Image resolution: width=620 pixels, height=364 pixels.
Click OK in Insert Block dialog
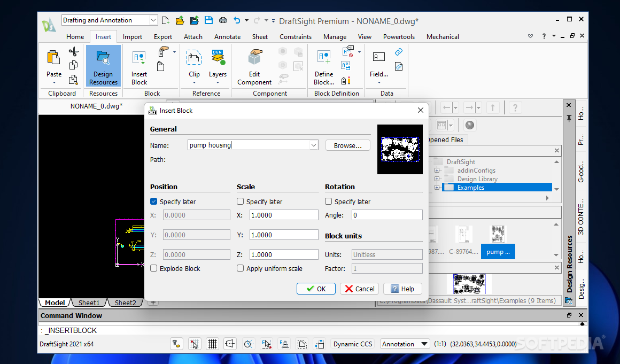point(316,289)
